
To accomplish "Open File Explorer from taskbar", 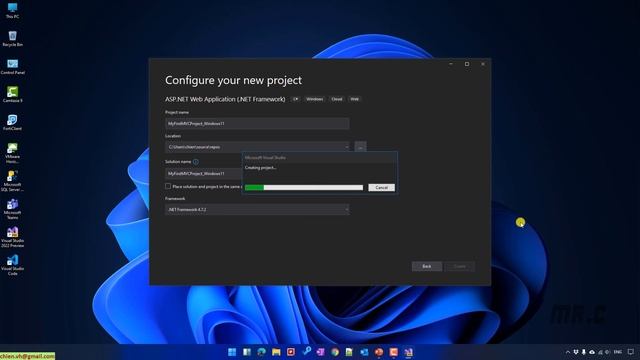I will 276,352.
